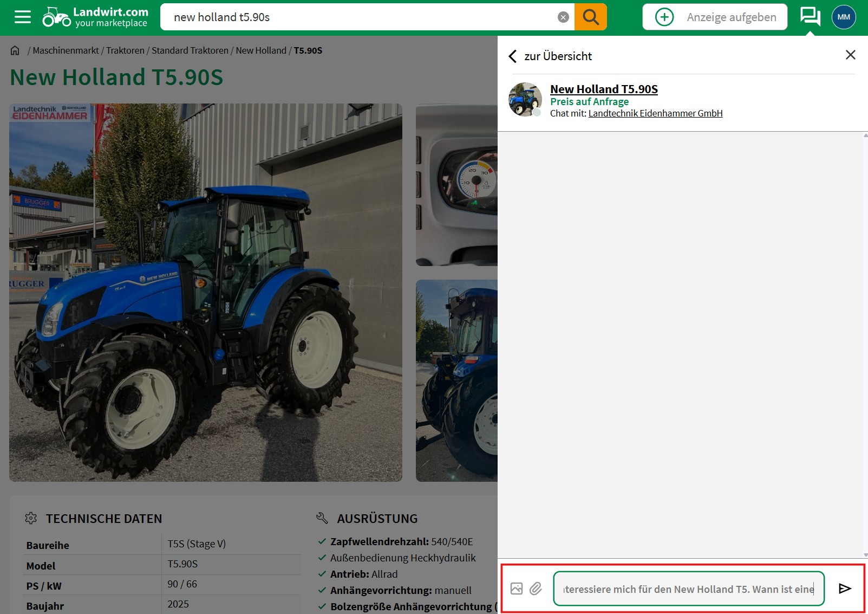Click the Landwirt.com tractor logo
The width and height of the screenshot is (868, 614).
coord(56,17)
